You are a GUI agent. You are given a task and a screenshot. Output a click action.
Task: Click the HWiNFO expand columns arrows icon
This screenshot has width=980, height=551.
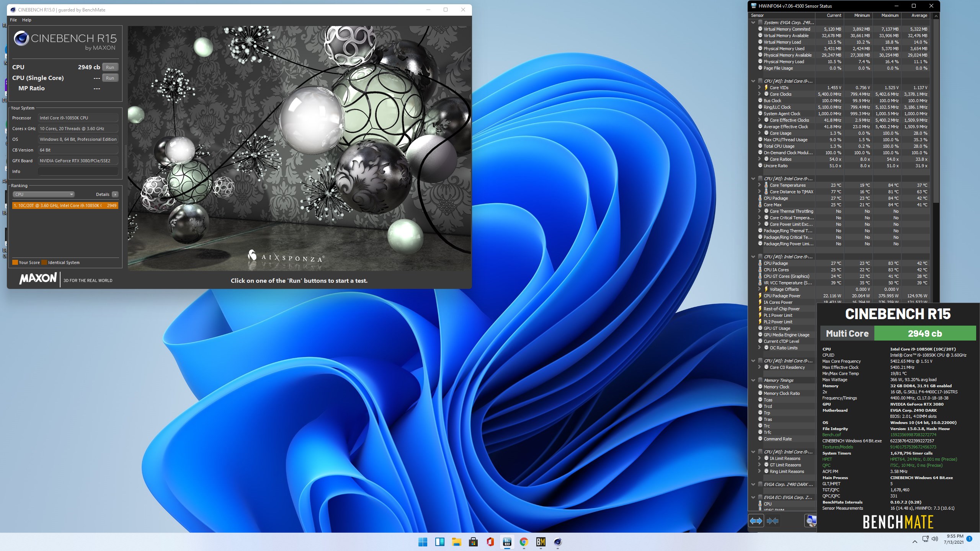756,521
